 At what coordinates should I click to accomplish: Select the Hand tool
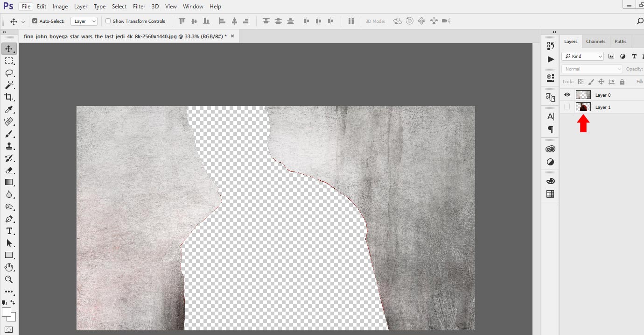click(9, 267)
